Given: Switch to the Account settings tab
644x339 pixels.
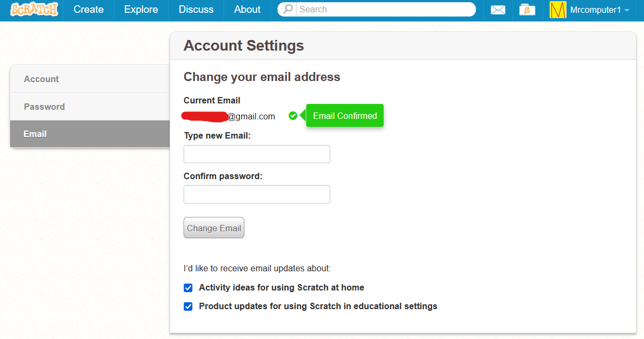Looking at the screenshot, I should (90, 79).
